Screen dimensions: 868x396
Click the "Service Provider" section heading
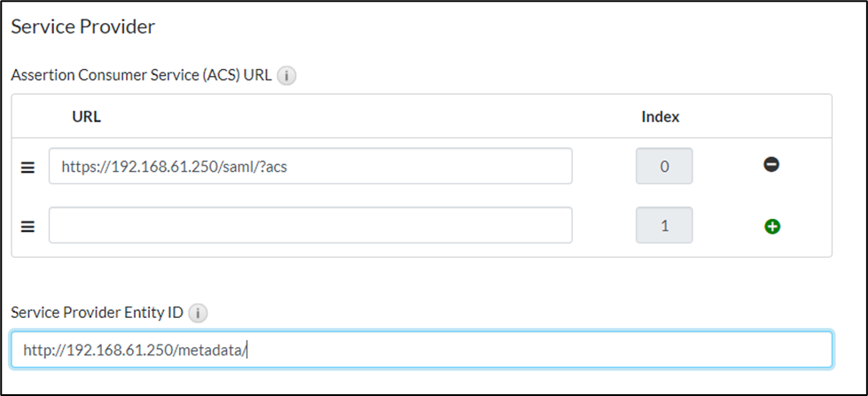(82, 27)
